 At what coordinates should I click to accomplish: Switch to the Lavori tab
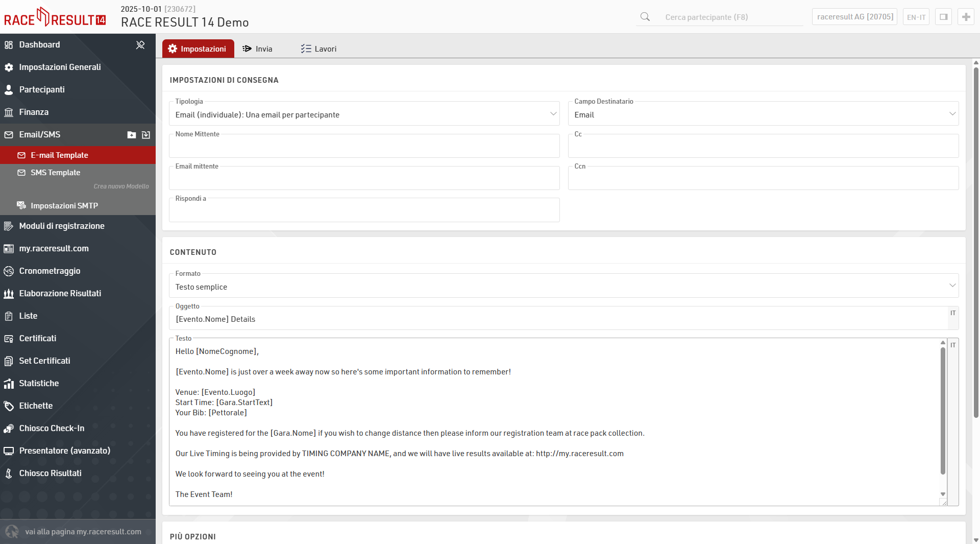click(x=318, y=49)
